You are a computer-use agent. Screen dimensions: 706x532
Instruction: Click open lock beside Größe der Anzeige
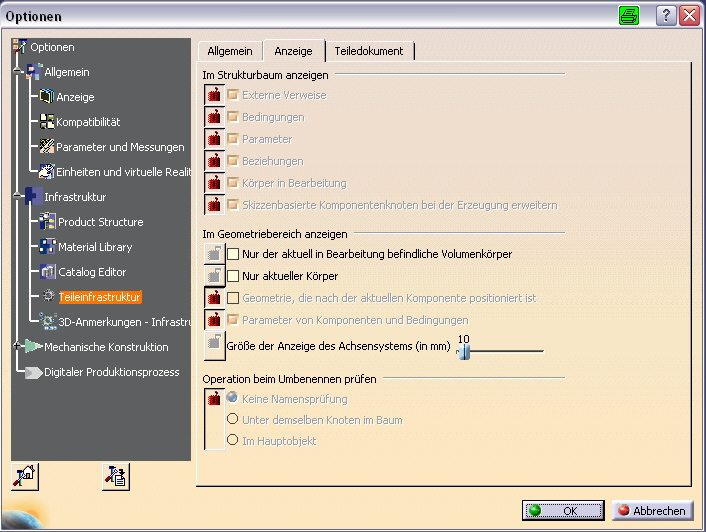214,346
